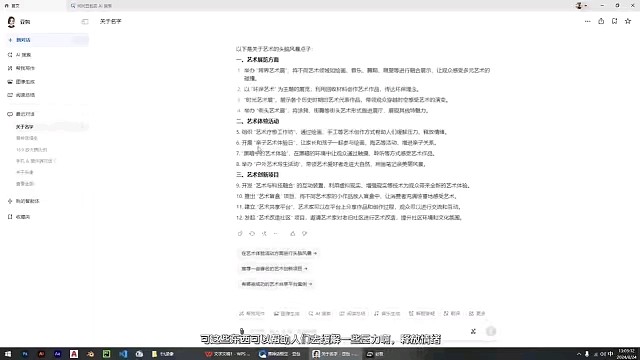Start a new chat in Doubao sidebar

[48, 40]
